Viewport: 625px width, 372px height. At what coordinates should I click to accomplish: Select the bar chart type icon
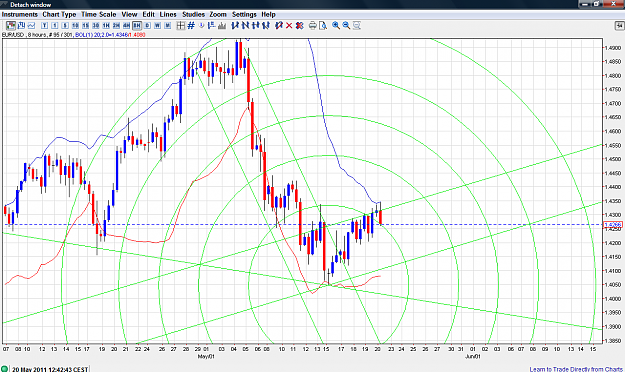(x=22, y=26)
